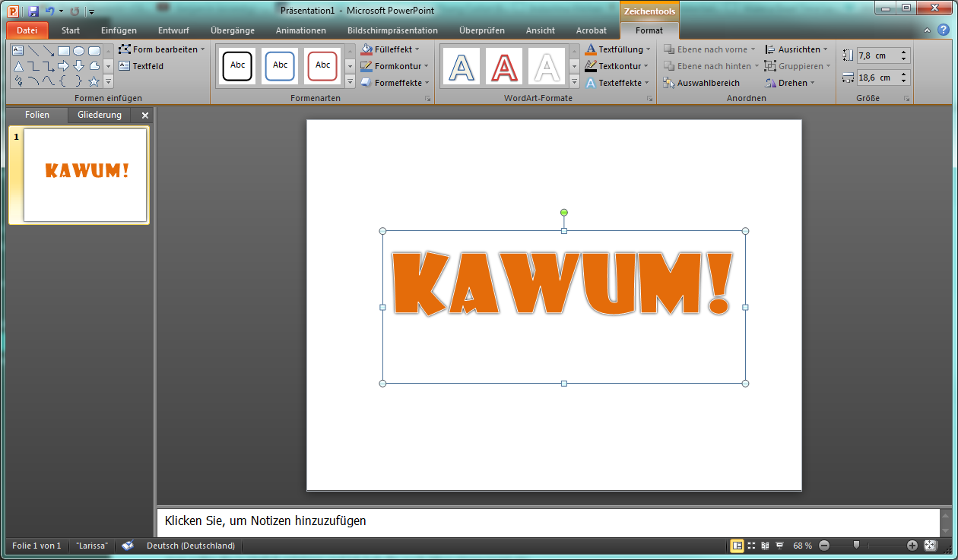
Task: Click the Datei file button
Action: (27, 30)
